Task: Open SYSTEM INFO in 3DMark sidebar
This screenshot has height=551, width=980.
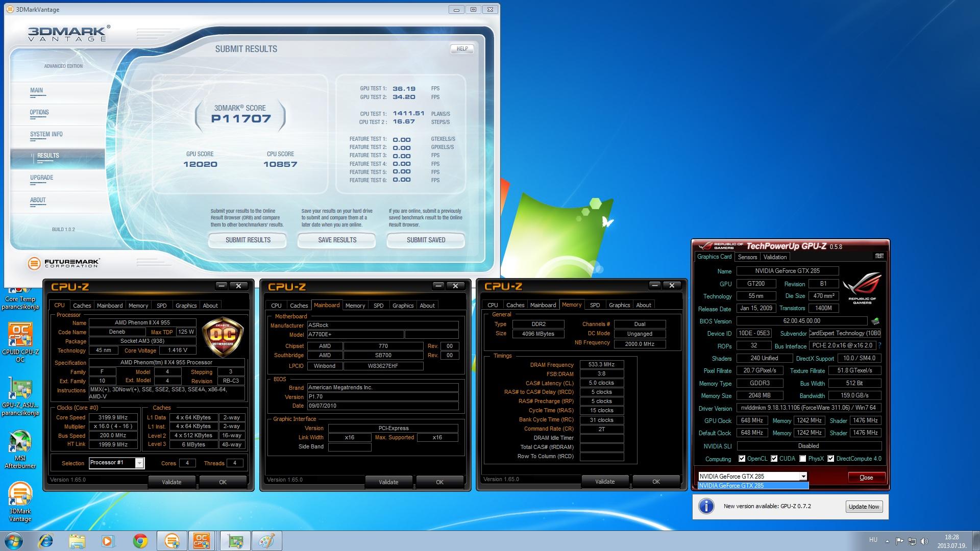Action: (x=46, y=134)
